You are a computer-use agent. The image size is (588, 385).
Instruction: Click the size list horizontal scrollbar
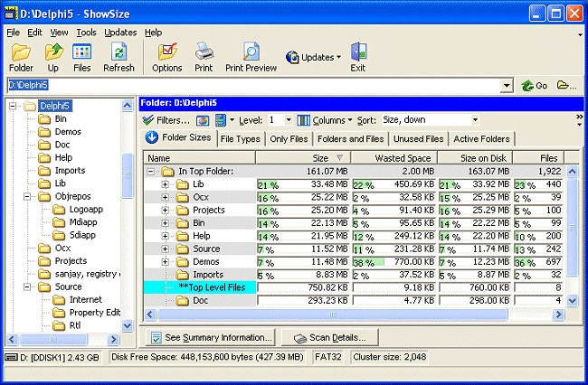333,315
